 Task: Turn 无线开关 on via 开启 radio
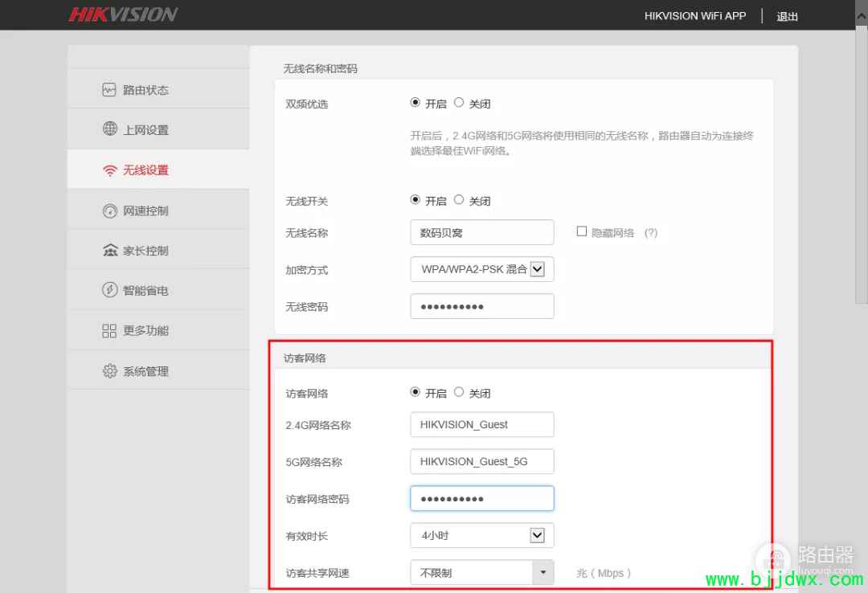tap(416, 199)
